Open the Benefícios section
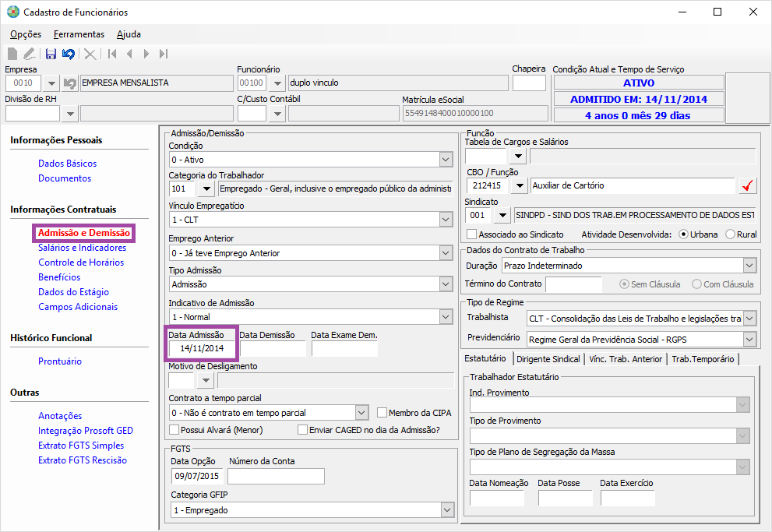The width and height of the screenshot is (772, 532). [x=59, y=277]
